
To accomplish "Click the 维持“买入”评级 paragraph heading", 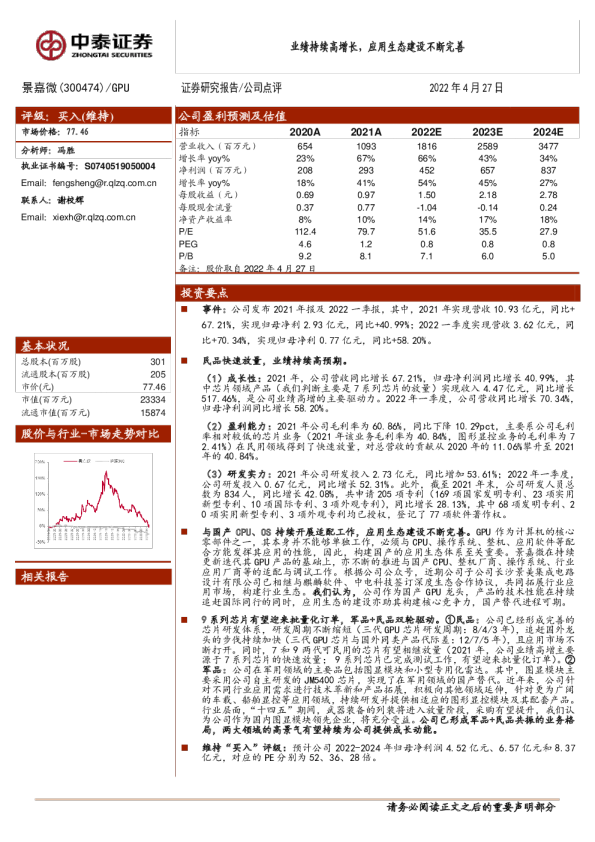I will [244, 747].
